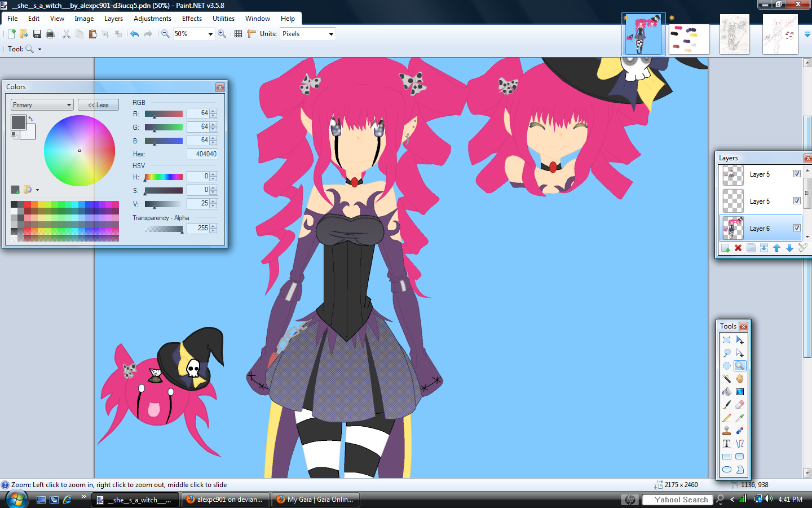Open the palette options dropdown arrow
The height and width of the screenshot is (508, 812).
coord(37,190)
